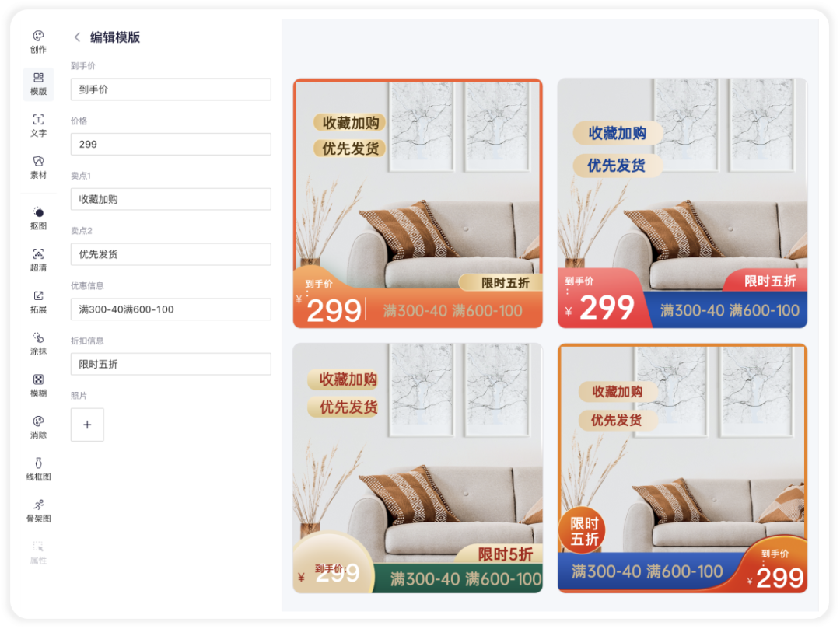
Task: Select the 涂抹 smear tool
Action: (x=38, y=344)
